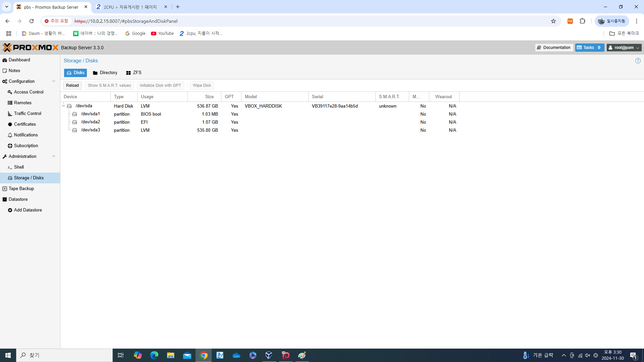Open the Chrome profile button
The image size is (644, 362).
[x=612, y=21]
